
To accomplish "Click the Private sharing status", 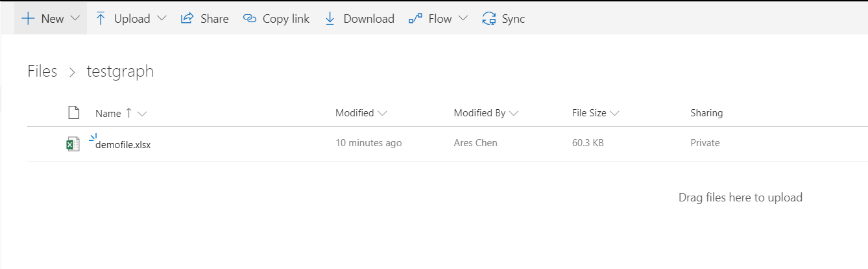I will point(705,143).
